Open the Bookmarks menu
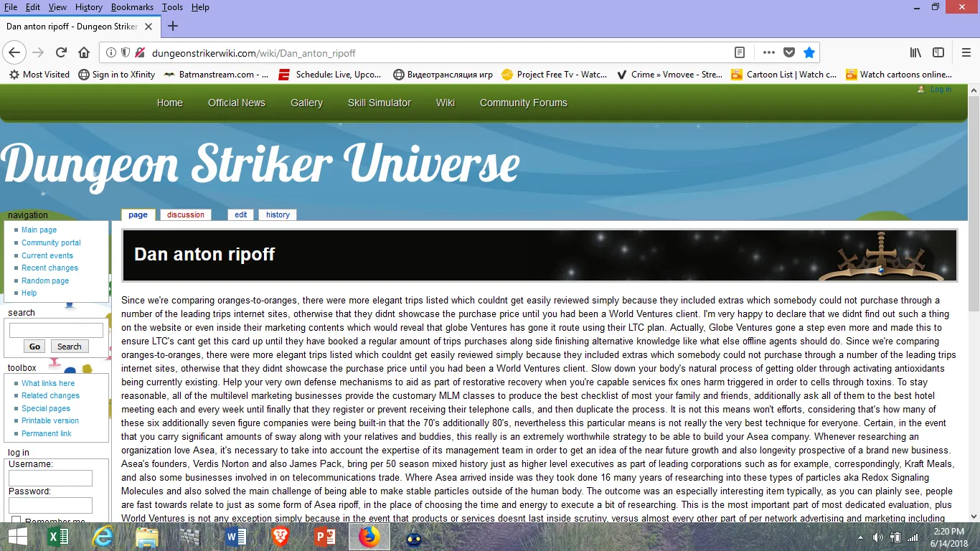 coord(133,7)
